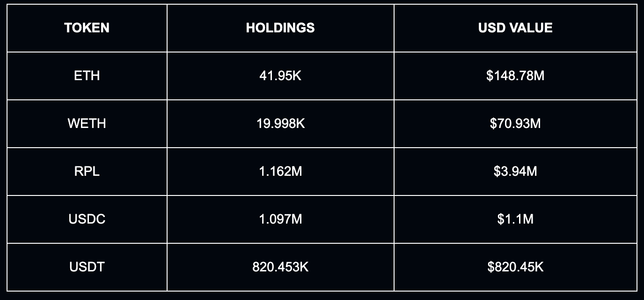Viewport: 644px width, 300px height.
Task: Click the TOKEN column header
Action: pyautogui.click(x=87, y=28)
